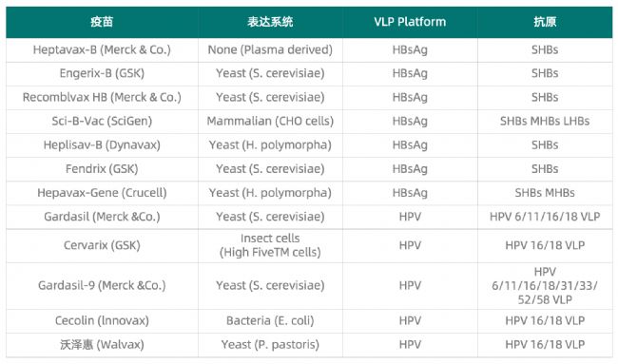
Task: Click the 表达系统 column header
Action: tap(270, 22)
